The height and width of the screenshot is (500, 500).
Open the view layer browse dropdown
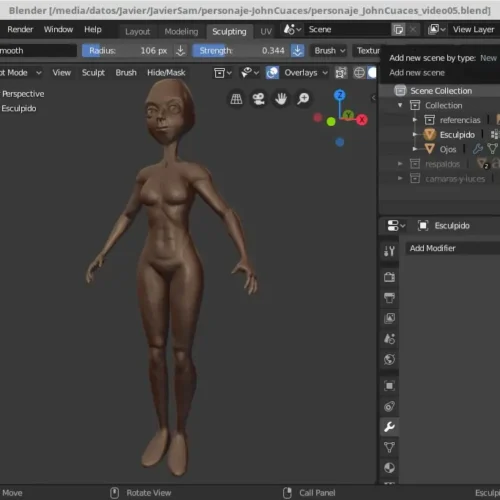pos(437,30)
